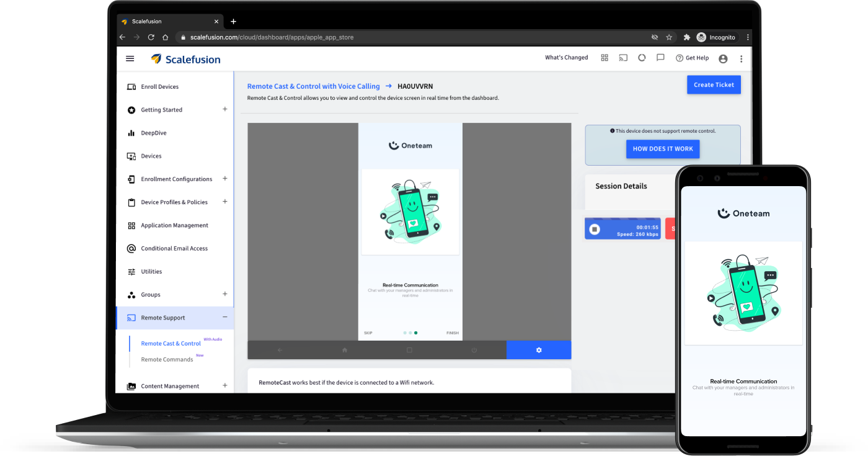Tap SKIP on the casted screen
The width and height of the screenshot is (868, 456).
coord(368,333)
